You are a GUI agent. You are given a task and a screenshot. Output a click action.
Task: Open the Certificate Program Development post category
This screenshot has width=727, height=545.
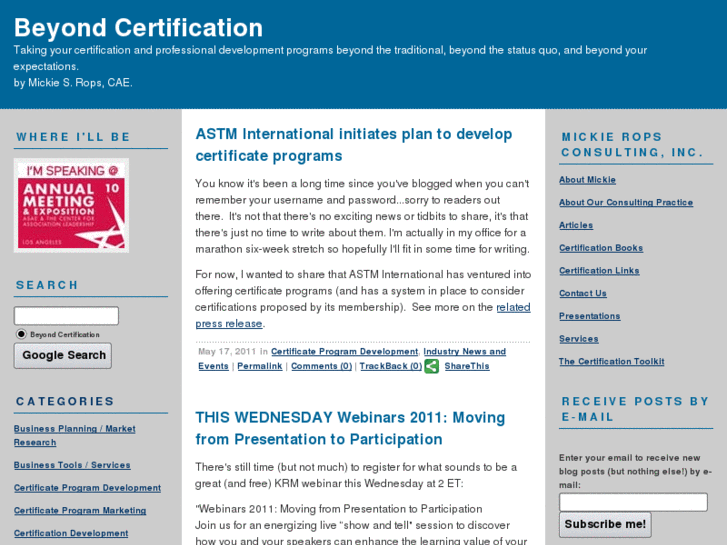click(344, 352)
